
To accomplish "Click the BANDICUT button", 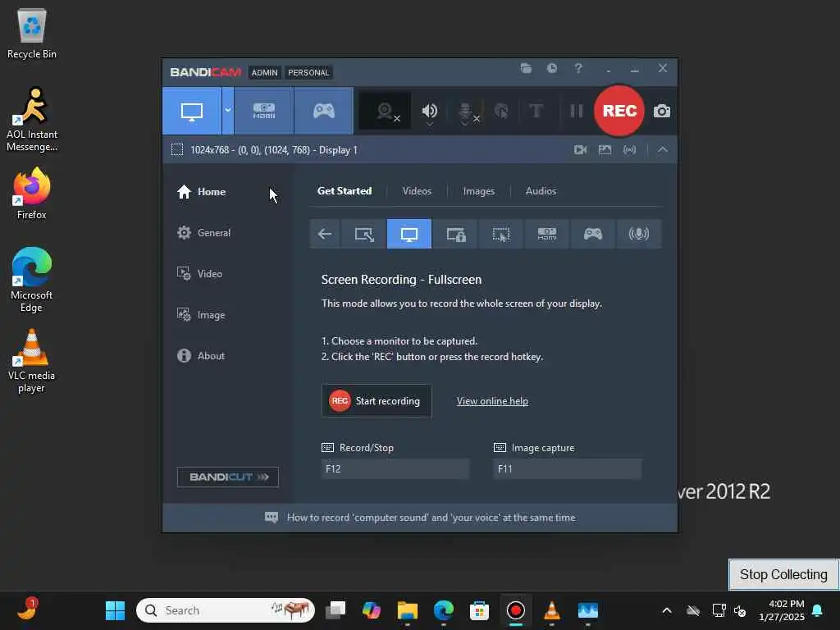I will (x=228, y=477).
